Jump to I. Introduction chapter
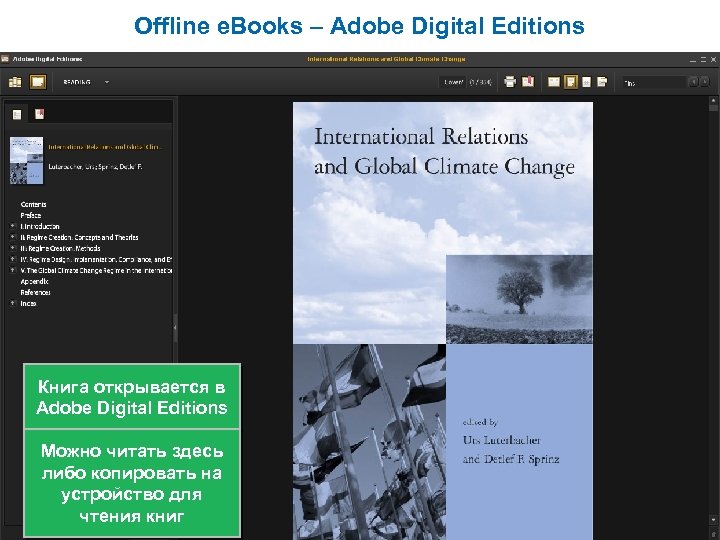This screenshot has width=720, height=540. coord(40,226)
